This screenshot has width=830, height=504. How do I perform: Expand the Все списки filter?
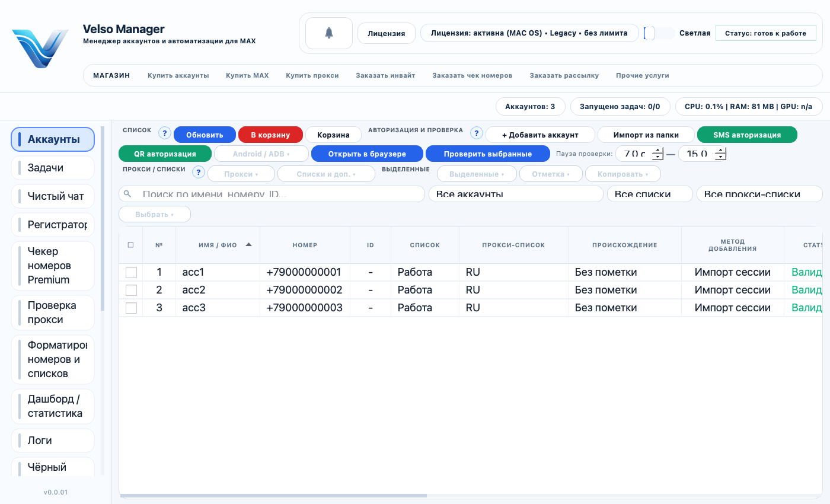649,193
